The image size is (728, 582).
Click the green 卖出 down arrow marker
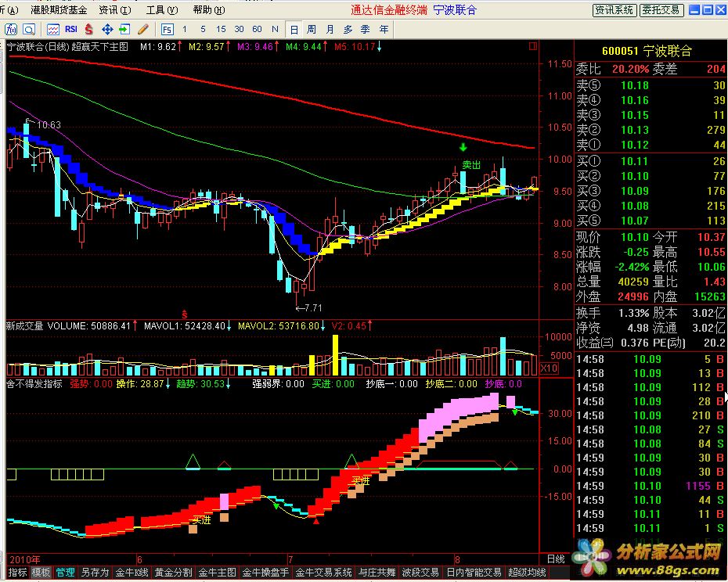pos(463,148)
